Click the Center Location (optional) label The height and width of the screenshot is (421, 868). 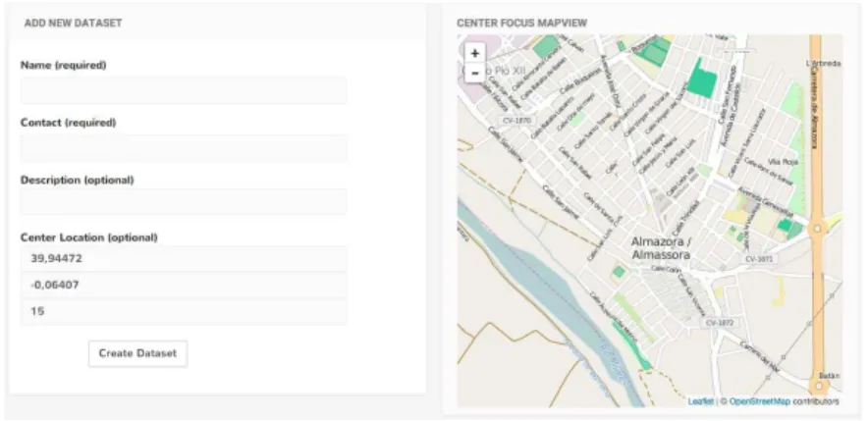pos(89,237)
